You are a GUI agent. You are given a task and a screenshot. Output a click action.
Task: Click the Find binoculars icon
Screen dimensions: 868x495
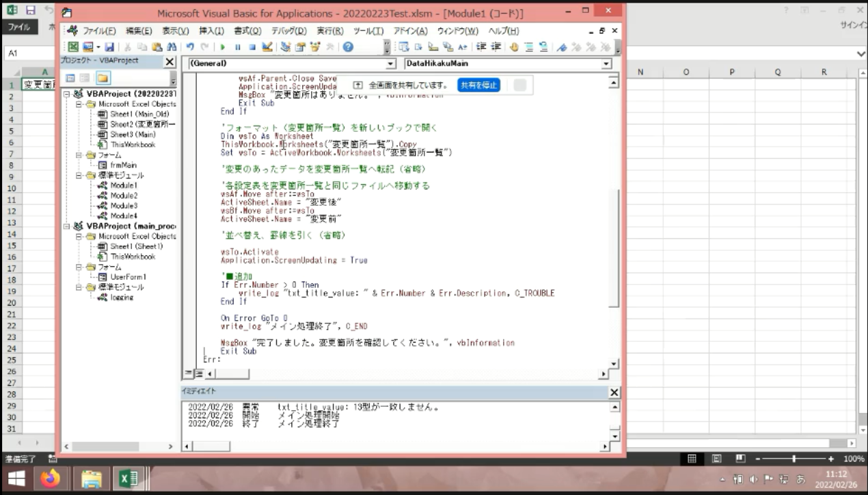(171, 47)
